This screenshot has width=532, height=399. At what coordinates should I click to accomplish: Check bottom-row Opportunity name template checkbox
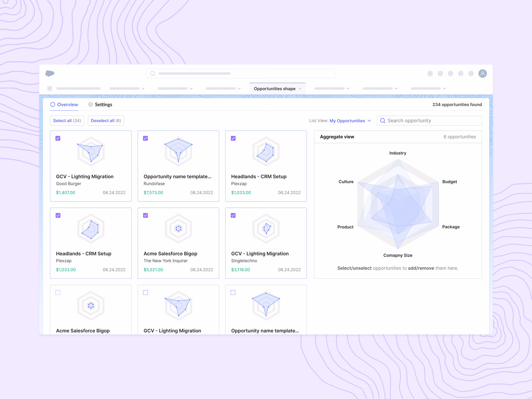coord(233,292)
